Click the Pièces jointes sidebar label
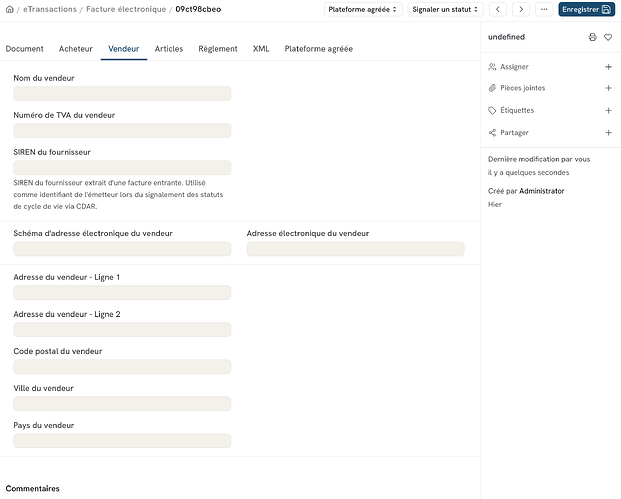The image size is (621, 499). pyautogui.click(x=522, y=88)
